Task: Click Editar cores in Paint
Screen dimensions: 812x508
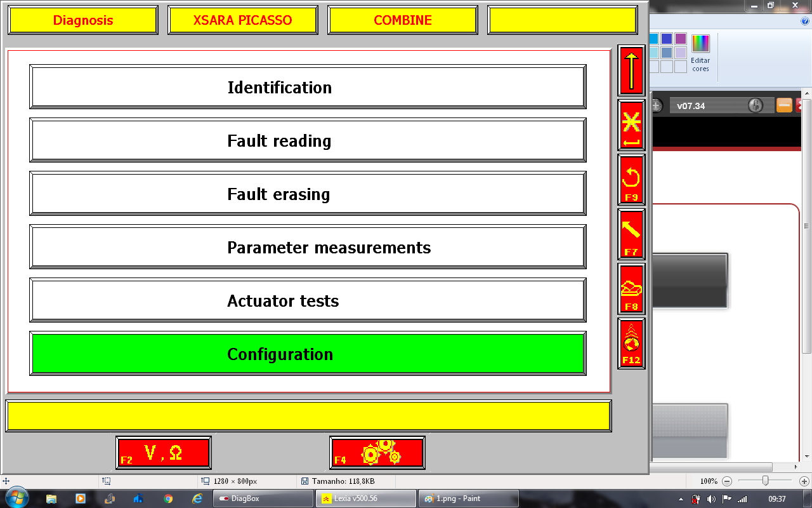Action: tap(700, 53)
